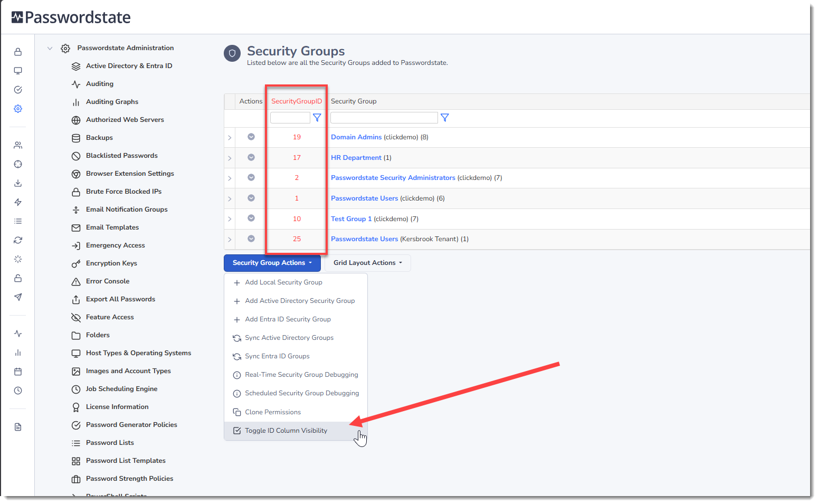
Task: Click the activity pulse icon in left rail
Action: 18,334
